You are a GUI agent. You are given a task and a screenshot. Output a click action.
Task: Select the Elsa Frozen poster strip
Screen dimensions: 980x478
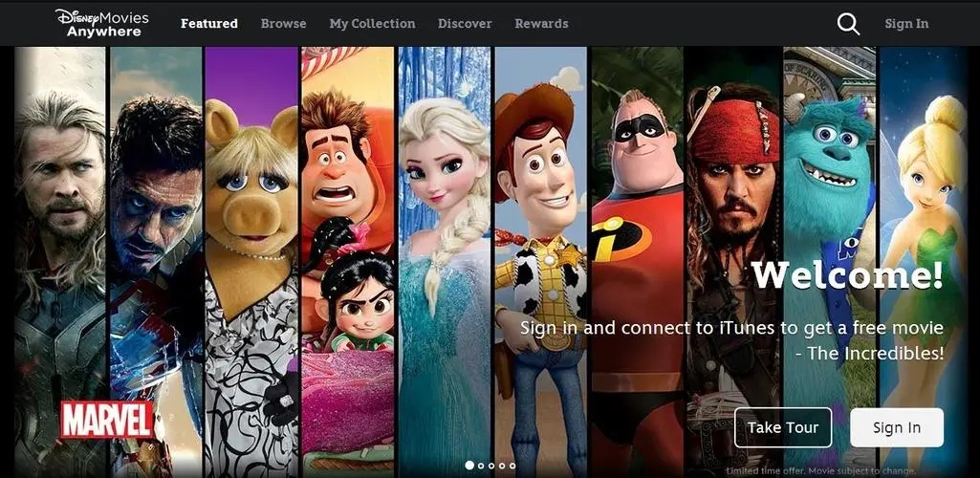(445, 263)
